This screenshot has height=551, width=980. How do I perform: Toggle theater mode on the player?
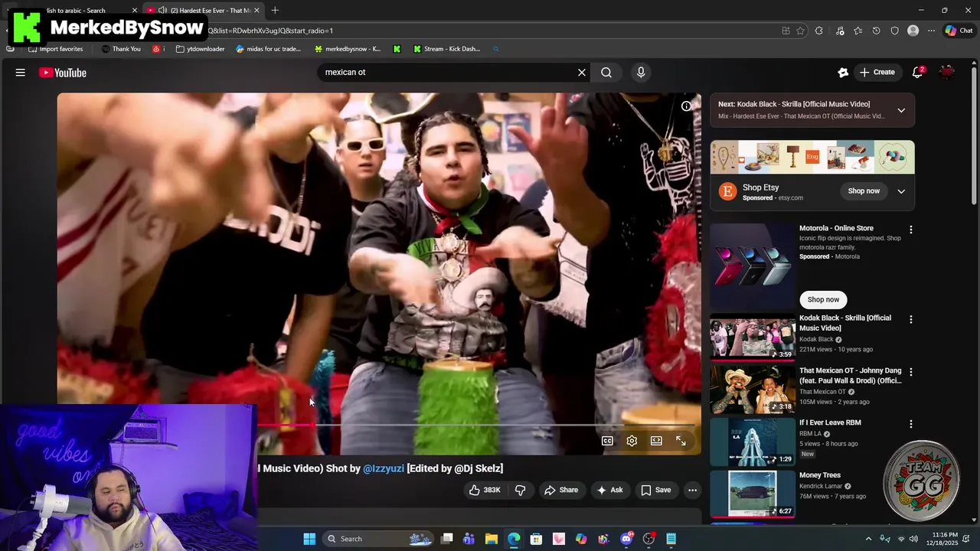(x=656, y=441)
